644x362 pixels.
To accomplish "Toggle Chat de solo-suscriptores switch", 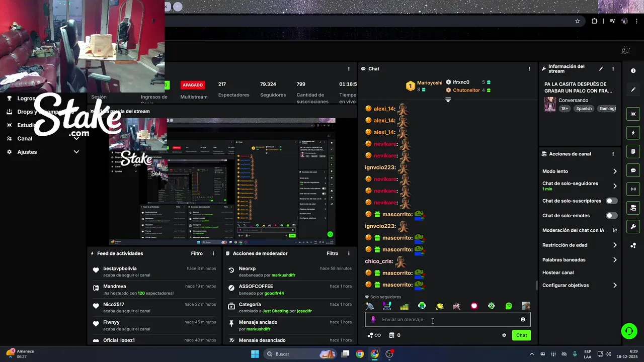I will click(611, 201).
